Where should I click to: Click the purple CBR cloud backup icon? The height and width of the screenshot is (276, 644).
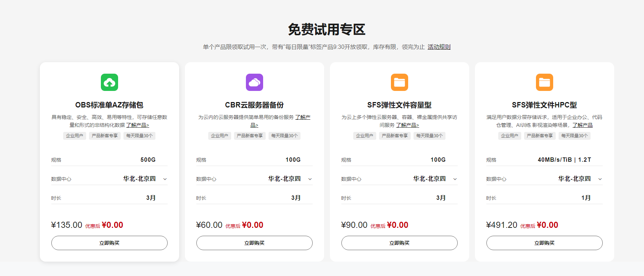click(255, 82)
